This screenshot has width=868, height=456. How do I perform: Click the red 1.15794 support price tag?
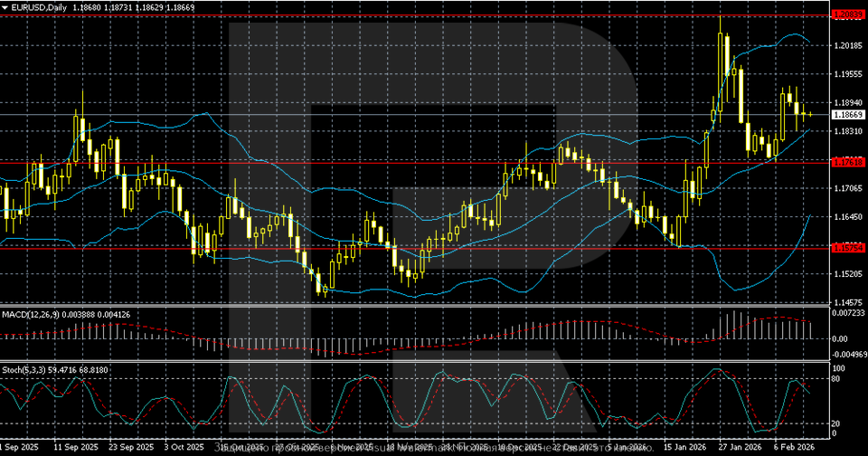(847, 247)
